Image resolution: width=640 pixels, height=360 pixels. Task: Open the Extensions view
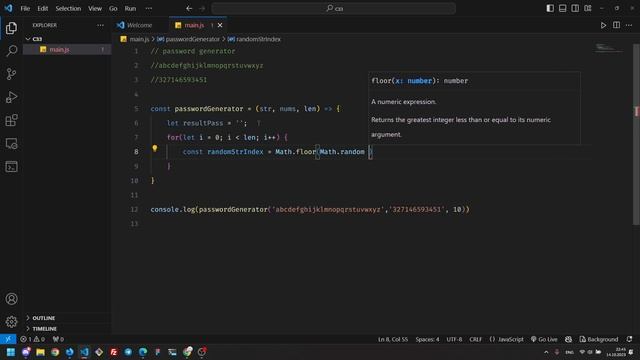(11, 120)
